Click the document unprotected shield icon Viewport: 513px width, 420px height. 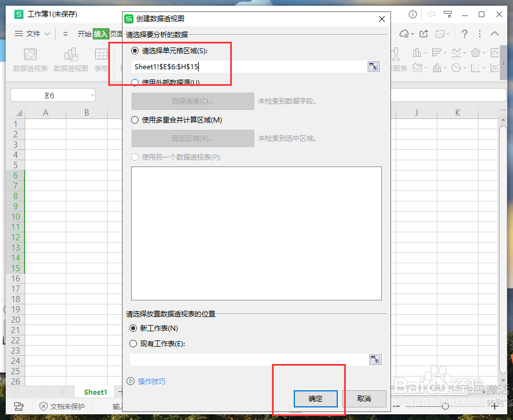pyautogui.click(x=44, y=406)
